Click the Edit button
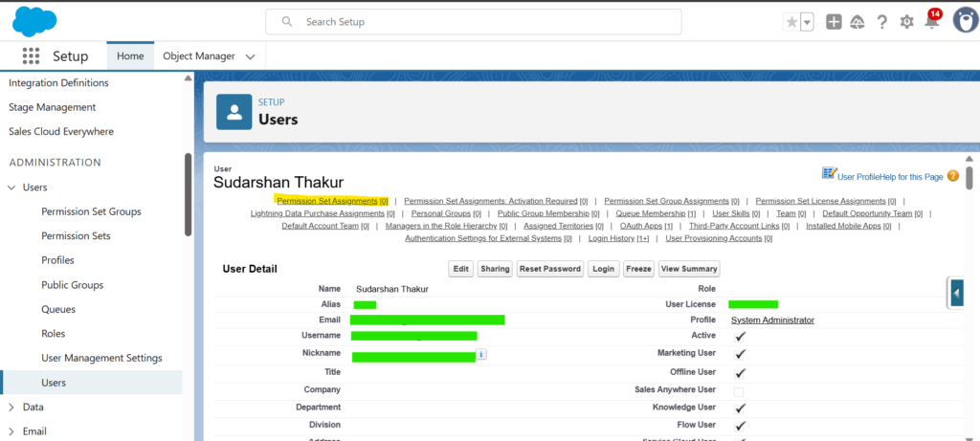Screen dimensions: 980x441 460,269
